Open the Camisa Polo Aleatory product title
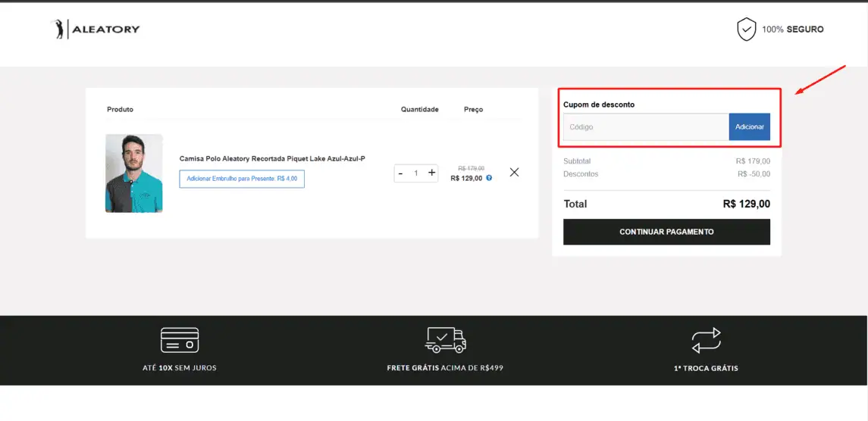Screen dimensions: 868x421 [x=272, y=159]
